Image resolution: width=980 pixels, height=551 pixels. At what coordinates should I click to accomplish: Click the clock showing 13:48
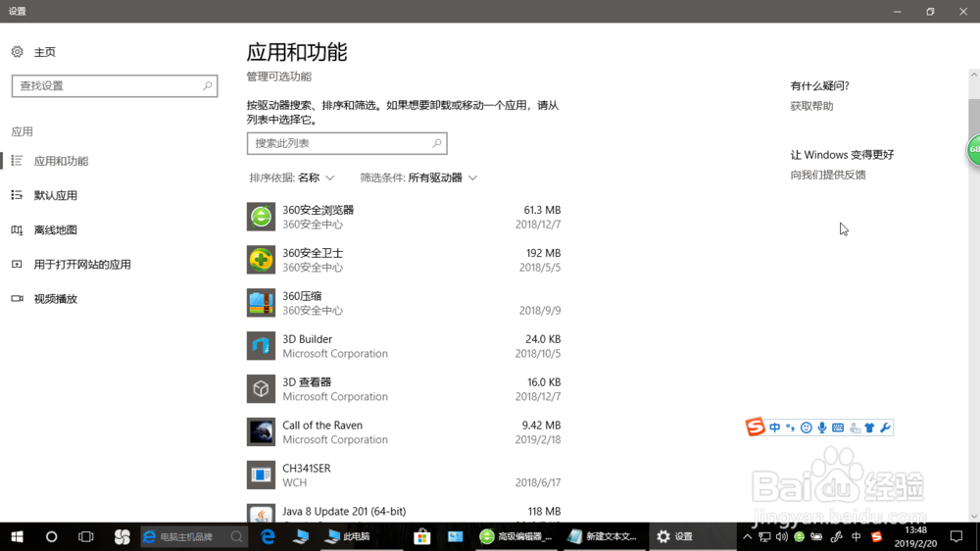coord(915,530)
